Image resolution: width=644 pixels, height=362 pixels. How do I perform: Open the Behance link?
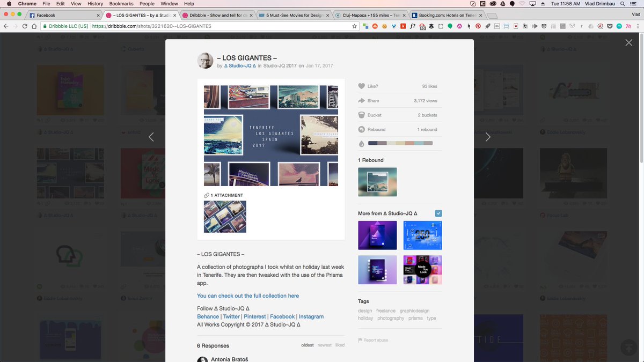coord(208,317)
